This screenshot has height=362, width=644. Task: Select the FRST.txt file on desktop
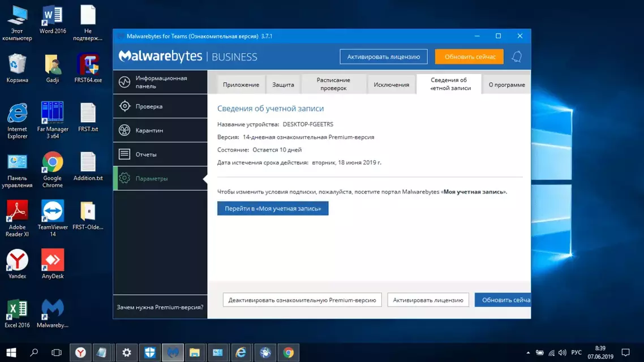click(88, 118)
